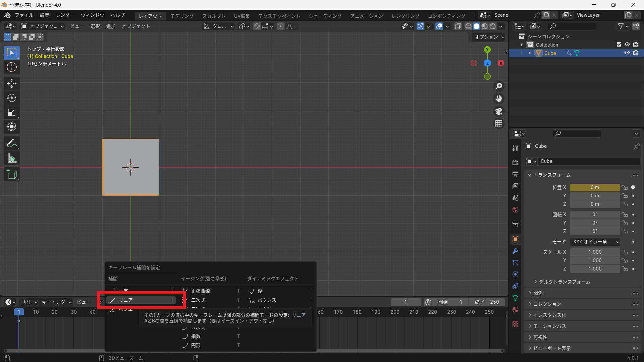
Task: Select the Measure ruler tool
Action: click(x=12, y=158)
